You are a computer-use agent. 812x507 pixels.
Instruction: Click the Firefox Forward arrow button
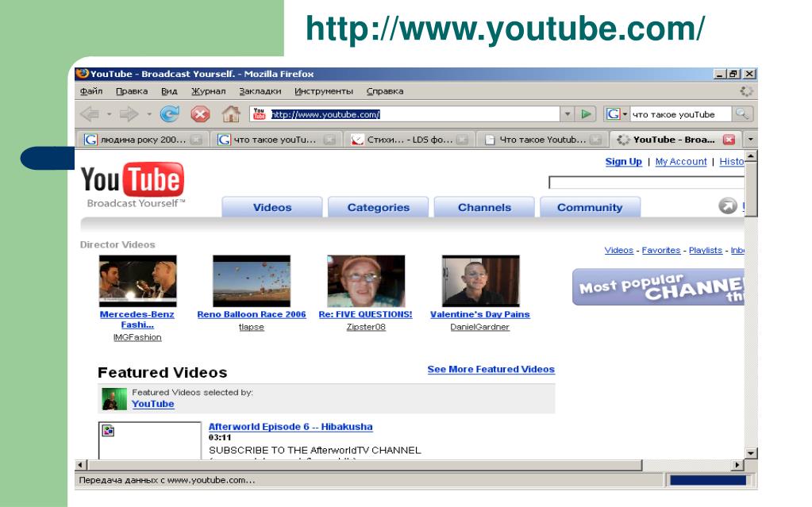129,113
